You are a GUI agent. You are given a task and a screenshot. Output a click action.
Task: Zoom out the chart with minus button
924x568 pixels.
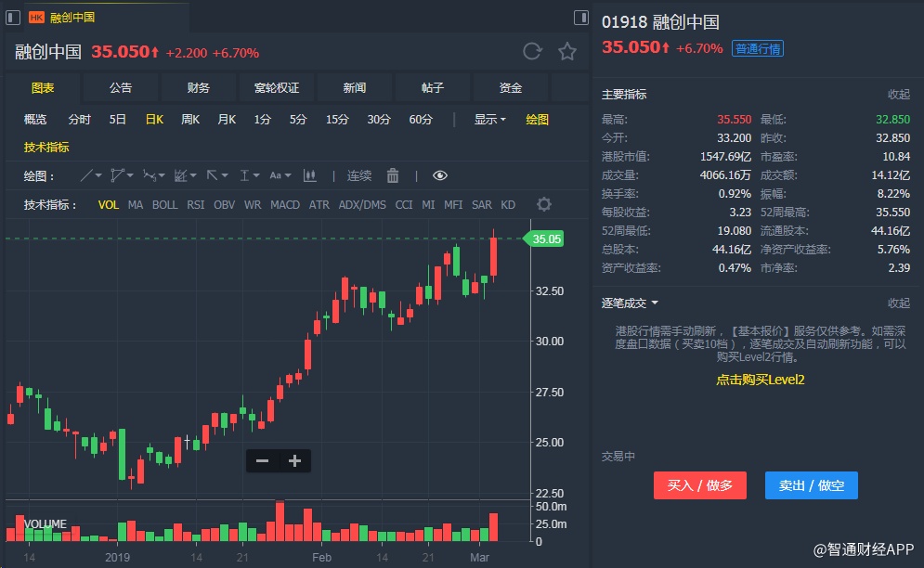click(262, 460)
